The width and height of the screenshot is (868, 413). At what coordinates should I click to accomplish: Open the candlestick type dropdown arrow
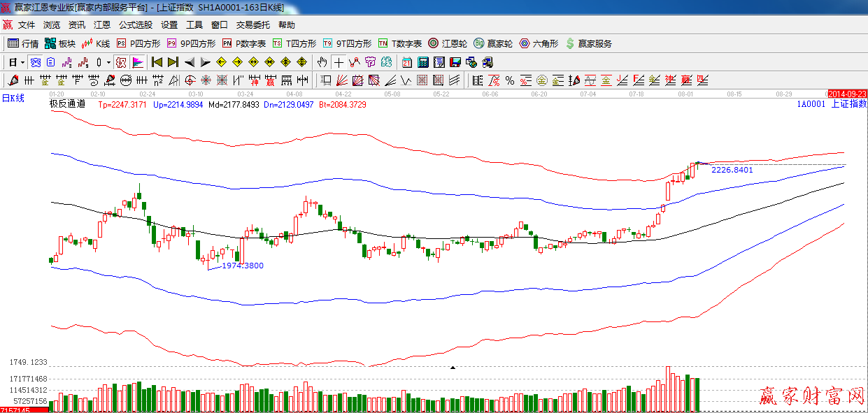click(108, 62)
